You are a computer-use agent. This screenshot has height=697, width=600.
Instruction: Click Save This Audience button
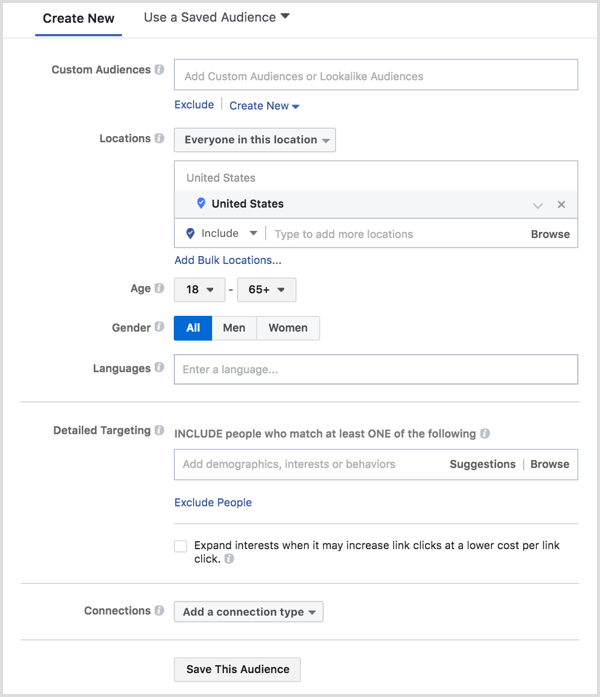click(x=237, y=669)
